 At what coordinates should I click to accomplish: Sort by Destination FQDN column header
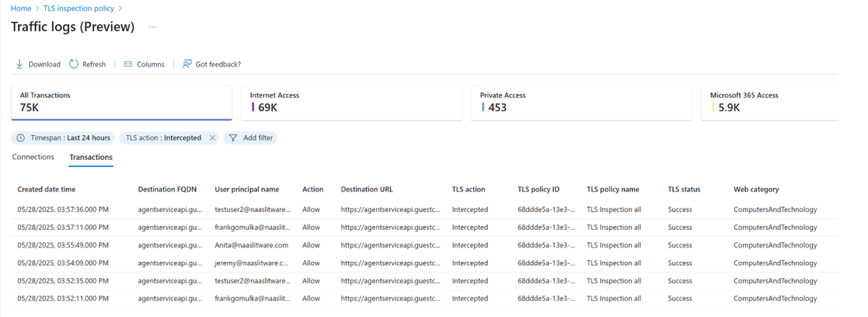pyautogui.click(x=167, y=189)
